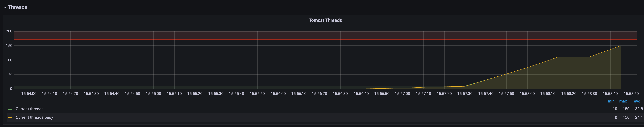Viewport: 644px width, 127px height.
Task: Sort legend by the min column header
Action: [x=611, y=101]
